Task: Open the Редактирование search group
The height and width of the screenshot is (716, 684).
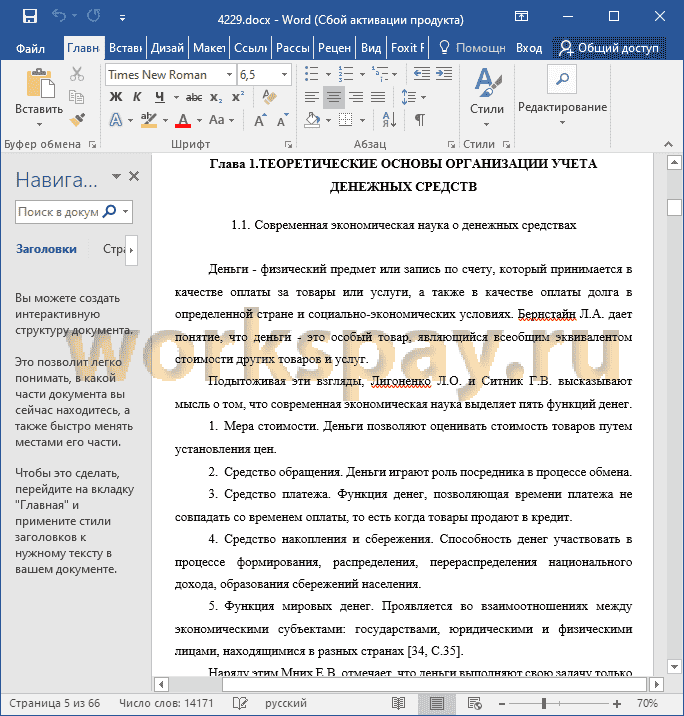Action: 562,95
